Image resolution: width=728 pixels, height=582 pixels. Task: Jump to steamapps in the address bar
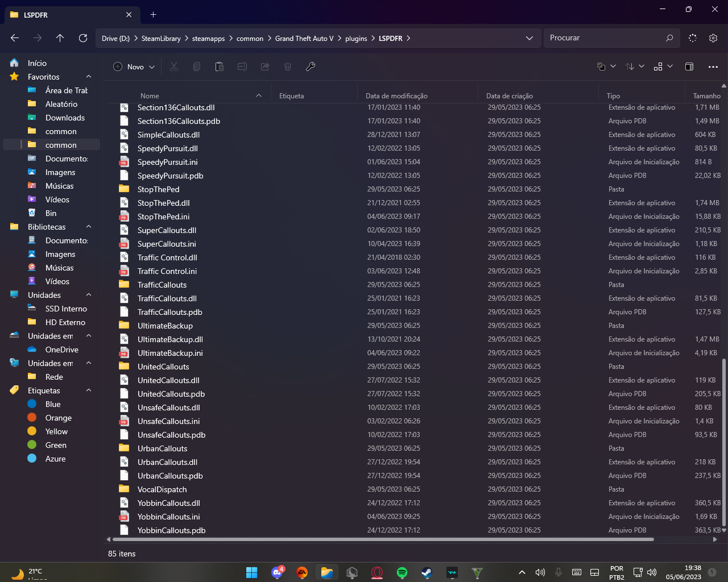coord(209,39)
